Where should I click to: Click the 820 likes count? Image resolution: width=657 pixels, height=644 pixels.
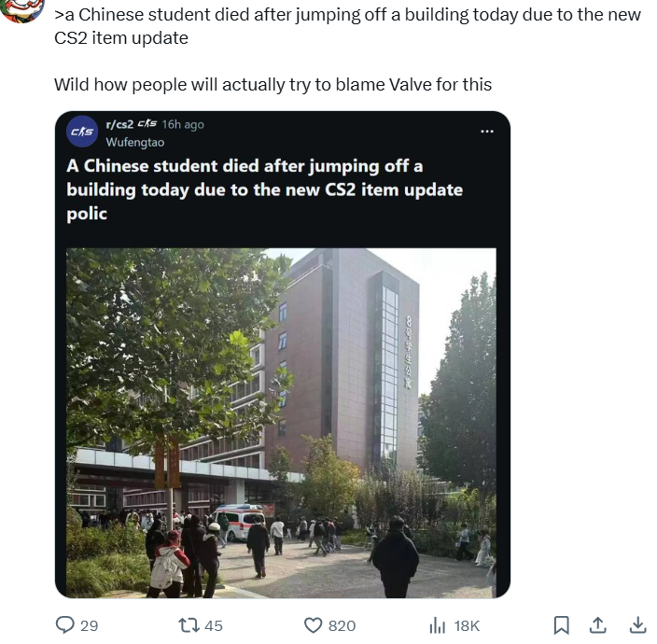(x=342, y=626)
